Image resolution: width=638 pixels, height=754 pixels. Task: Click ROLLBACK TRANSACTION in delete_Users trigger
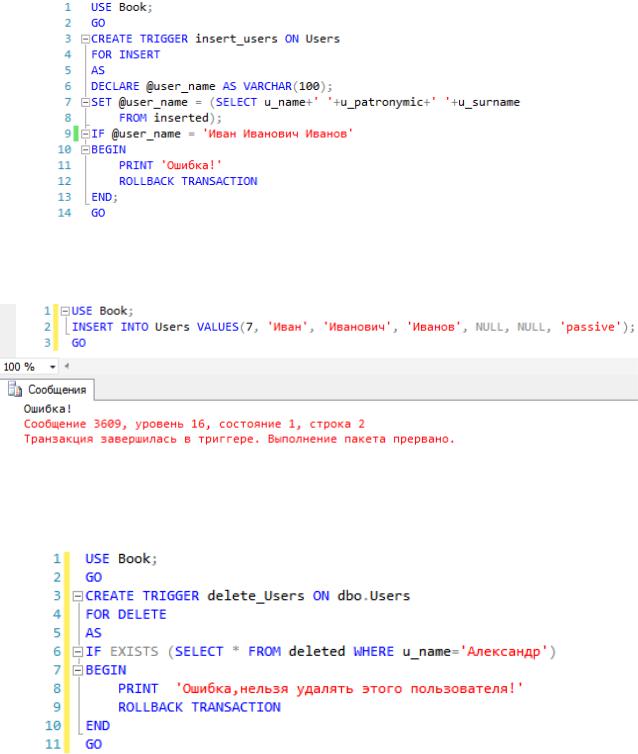[200, 707]
